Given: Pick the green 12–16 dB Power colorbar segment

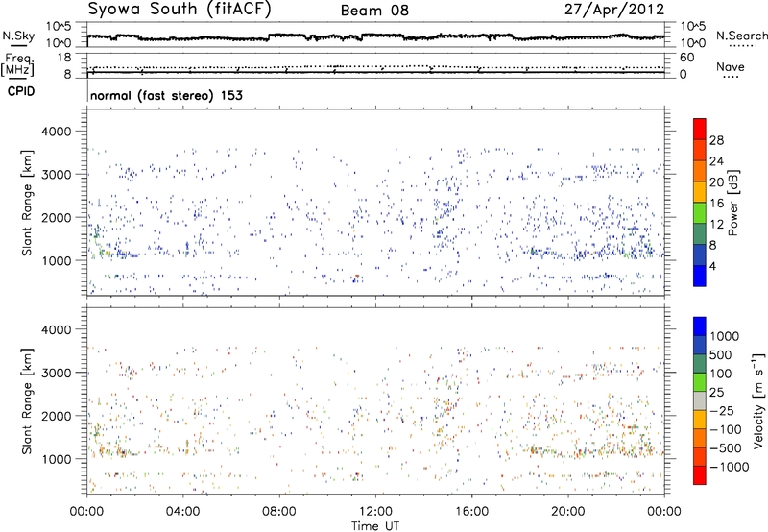Looking at the screenshot, I should pyautogui.click(x=700, y=213).
